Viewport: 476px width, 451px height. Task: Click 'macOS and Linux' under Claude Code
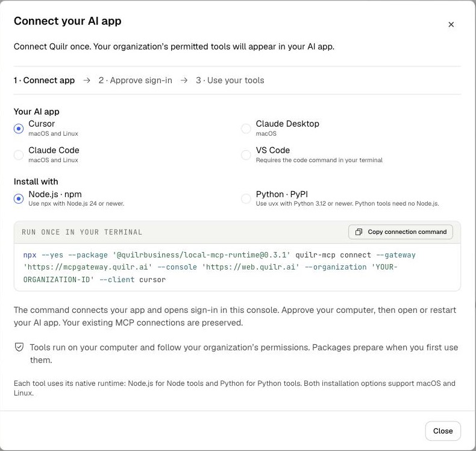[x=53, y=160]
